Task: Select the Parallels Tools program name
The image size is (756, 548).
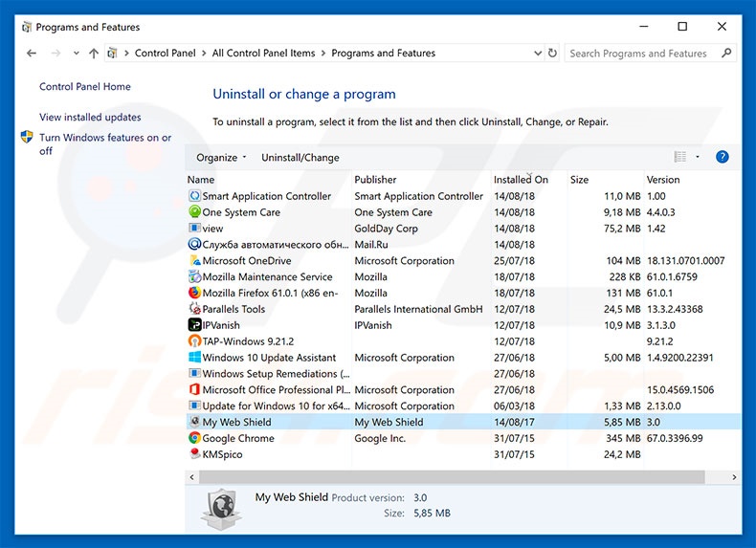Action: pyautogui.click(x=233, y=309)
